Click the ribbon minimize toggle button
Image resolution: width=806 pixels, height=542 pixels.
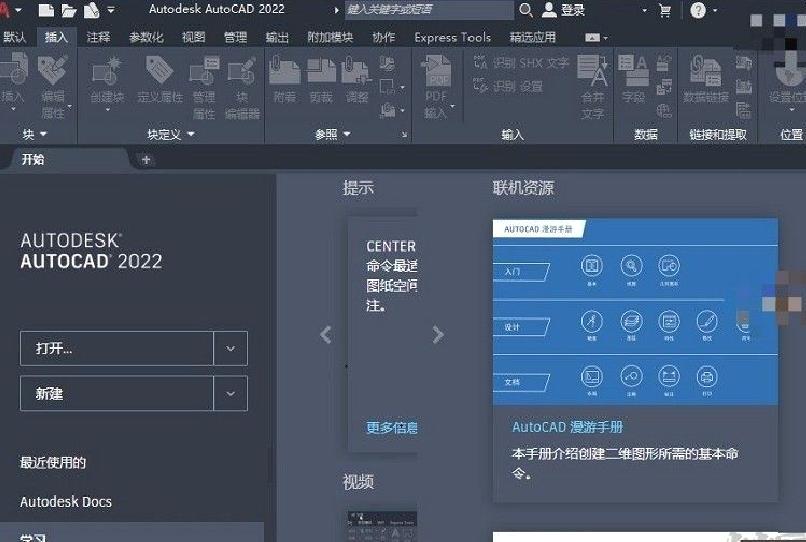click(592, 38)
